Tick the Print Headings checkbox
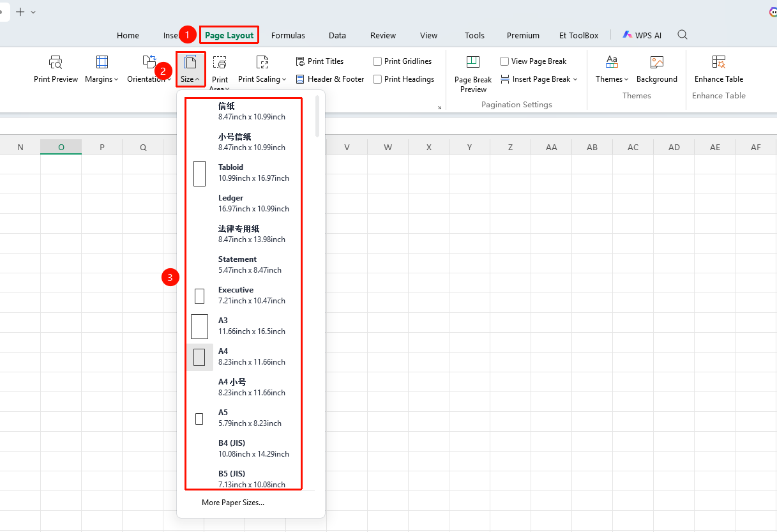 pyautogui.click(x=377, y=79)
